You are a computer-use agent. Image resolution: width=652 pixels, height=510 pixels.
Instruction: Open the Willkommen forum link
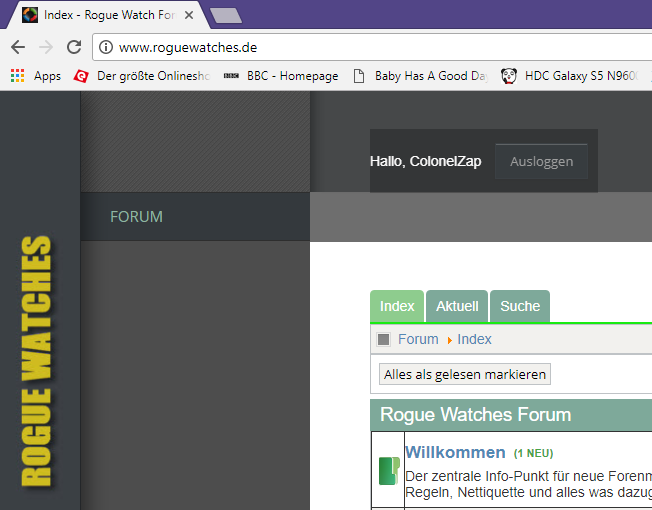454,452
